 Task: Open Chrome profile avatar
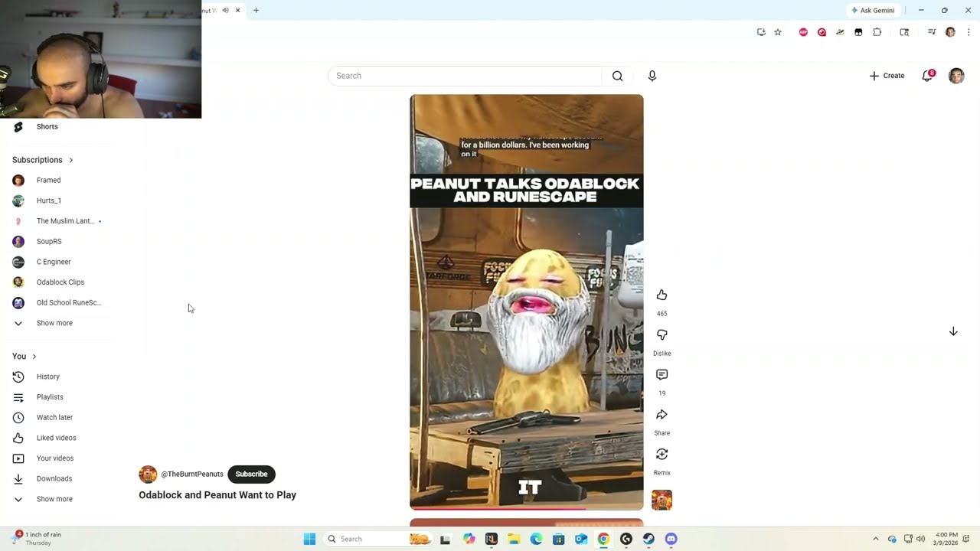(x=950, y=32)
